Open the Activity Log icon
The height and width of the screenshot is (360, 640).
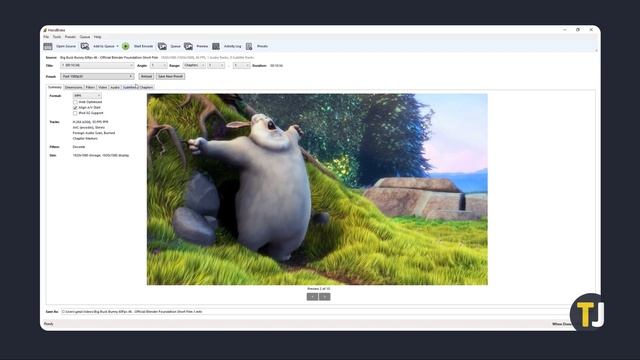pyautogui.click(x=216, y=47)
